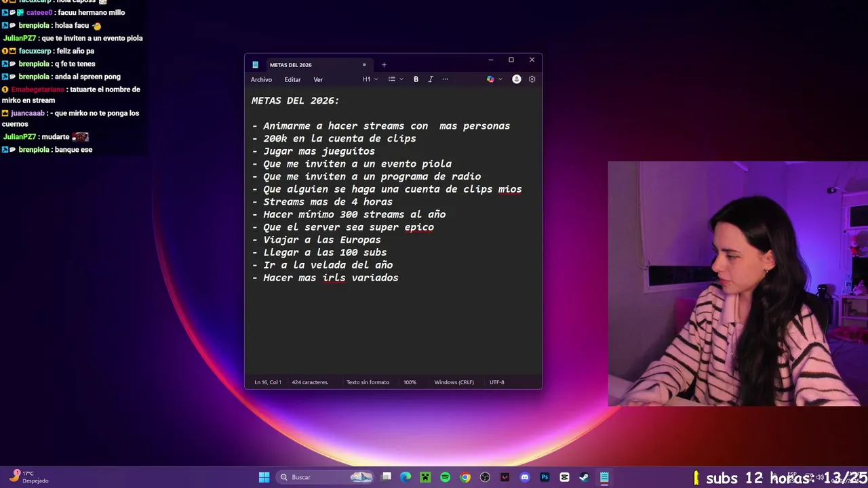The width and height of the screenshot is (868, 488).
Task: Click the line Streams mas de 4 horas
Action: point(322,202)
